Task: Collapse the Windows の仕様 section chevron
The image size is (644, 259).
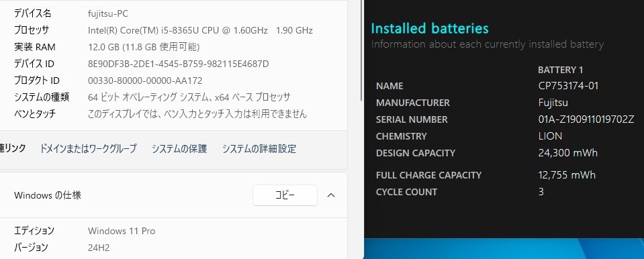Action: pos(331,195)
